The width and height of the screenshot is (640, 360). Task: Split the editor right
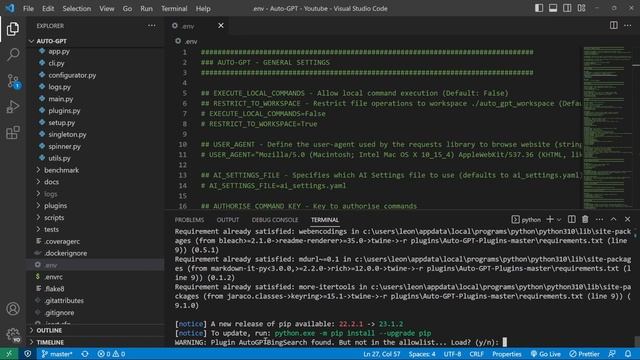[x=613, y=26]
